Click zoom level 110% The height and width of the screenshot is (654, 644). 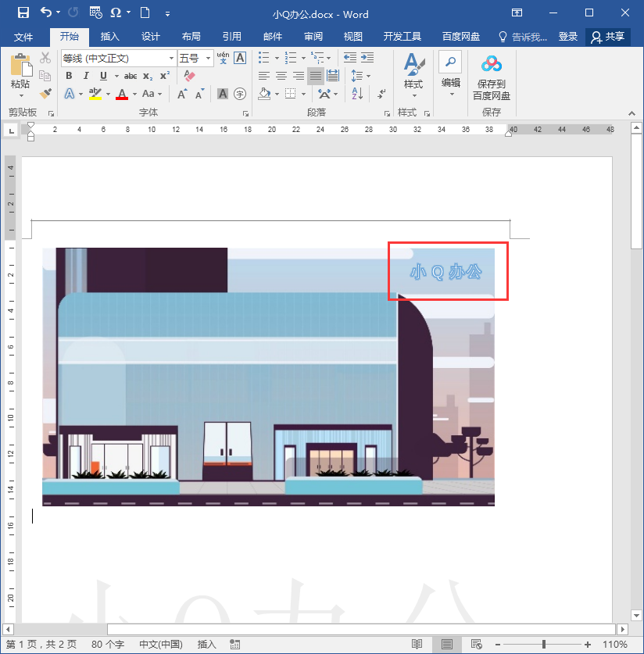[615, 644]
